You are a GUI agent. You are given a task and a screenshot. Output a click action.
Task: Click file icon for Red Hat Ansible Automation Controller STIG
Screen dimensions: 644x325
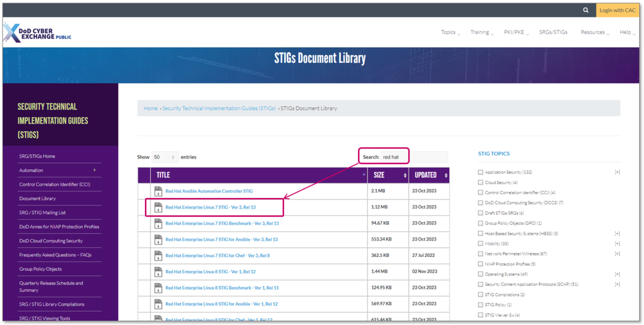(158, 191)
